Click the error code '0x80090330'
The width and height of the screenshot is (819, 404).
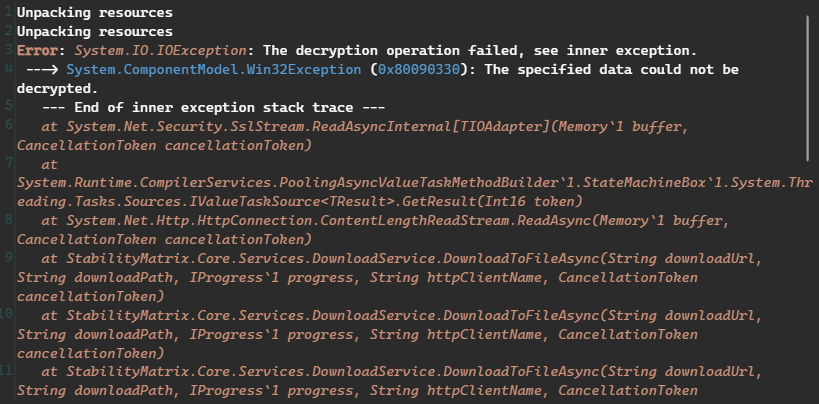[x=419, y=70]
